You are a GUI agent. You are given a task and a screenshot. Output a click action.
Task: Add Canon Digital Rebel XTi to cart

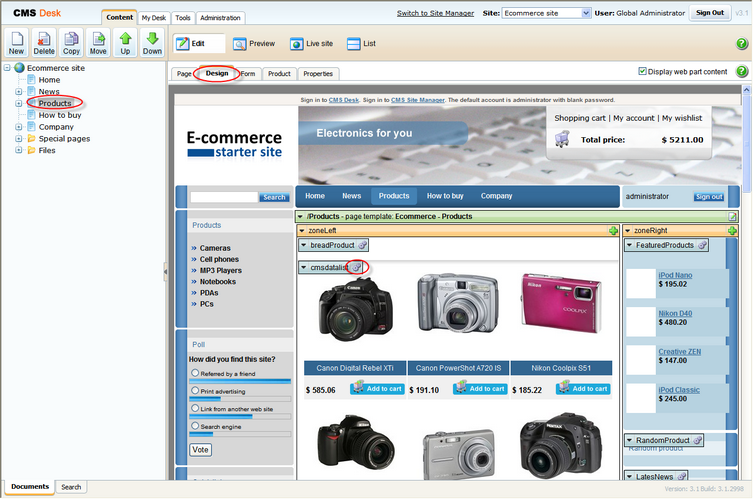377,388
